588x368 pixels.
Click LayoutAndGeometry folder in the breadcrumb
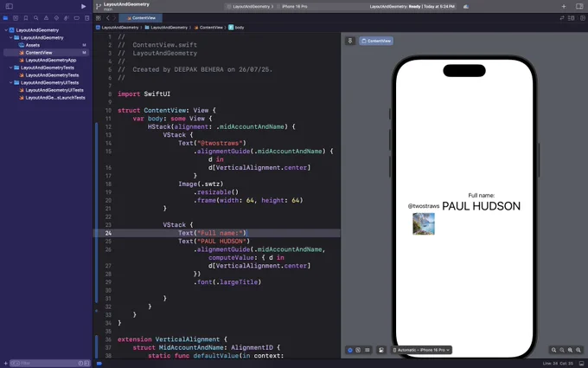(166, 28)
